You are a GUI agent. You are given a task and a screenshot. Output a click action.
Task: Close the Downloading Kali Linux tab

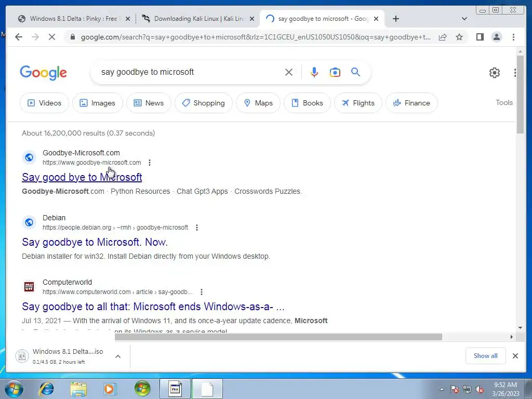252,19
